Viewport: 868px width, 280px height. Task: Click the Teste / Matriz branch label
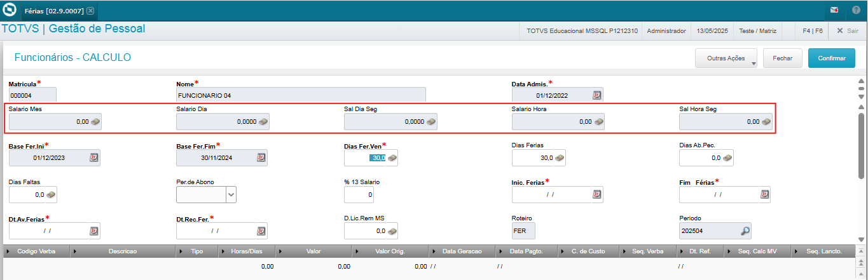[758, 30]
